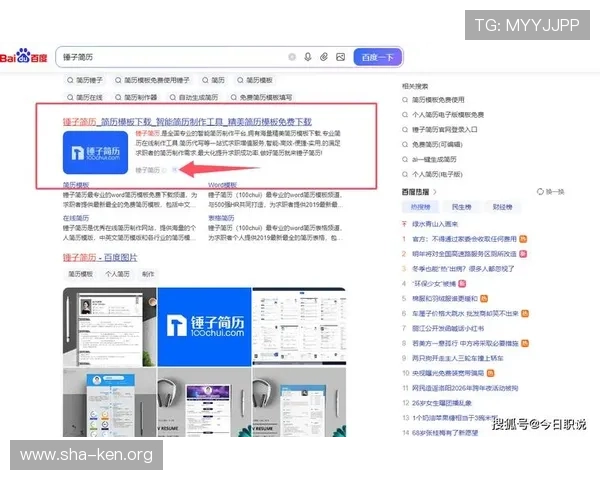
Task: Open the purple-banner resume image with headphones
Action: 204,402
